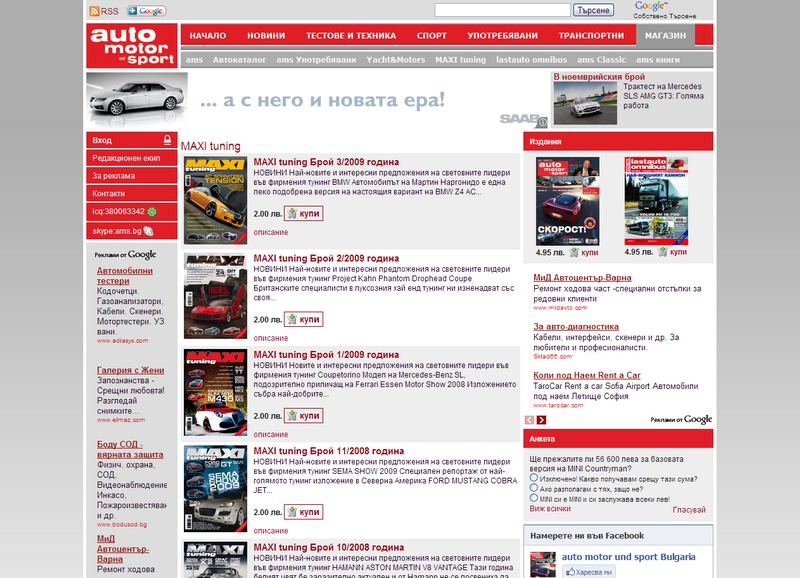Click the Skype status icon

(148, 231)
